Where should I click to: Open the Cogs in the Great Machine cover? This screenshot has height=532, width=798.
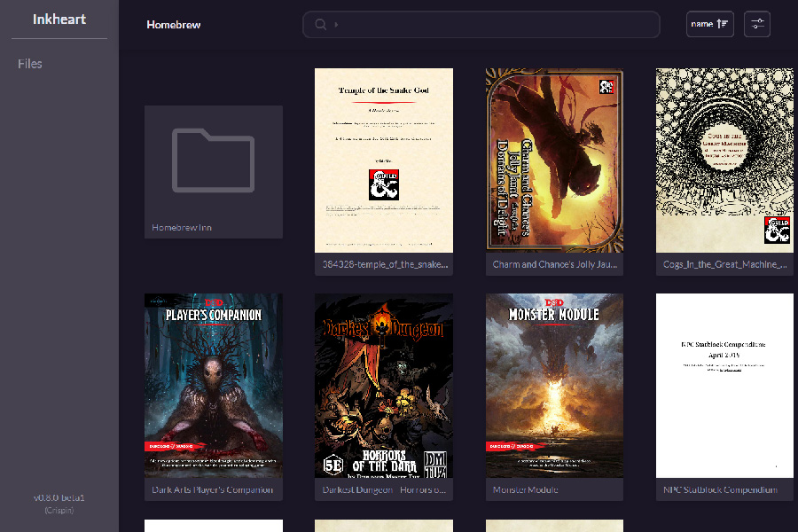(724, 160)
